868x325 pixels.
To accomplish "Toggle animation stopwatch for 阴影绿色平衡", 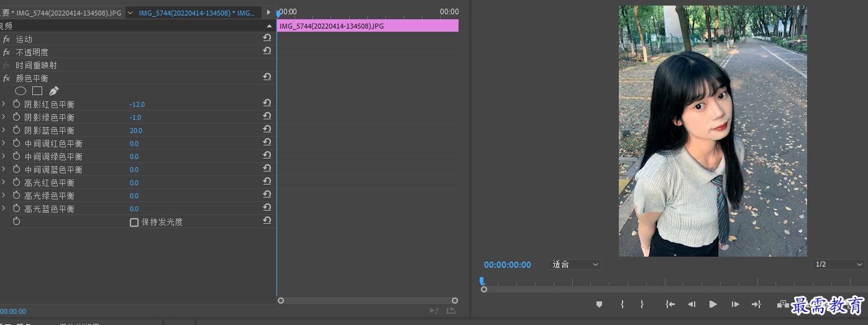I will click(x=17, y=117).
